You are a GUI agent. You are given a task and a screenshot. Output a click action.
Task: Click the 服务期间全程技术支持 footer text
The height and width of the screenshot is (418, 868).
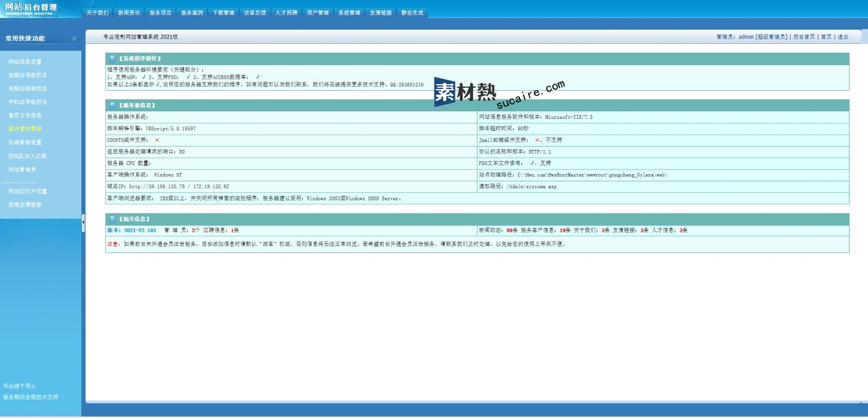point(30,397)
